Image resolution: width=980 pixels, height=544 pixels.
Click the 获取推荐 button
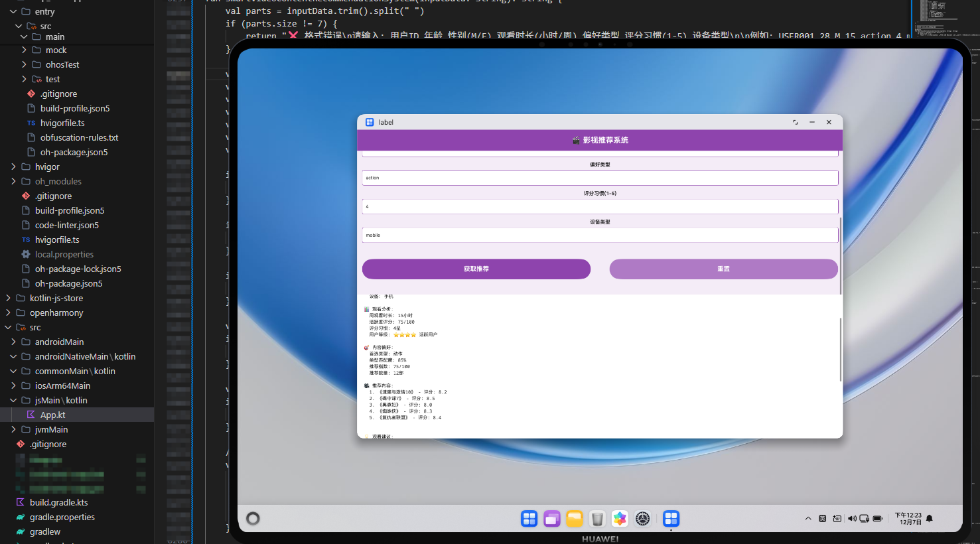(476, 269)
